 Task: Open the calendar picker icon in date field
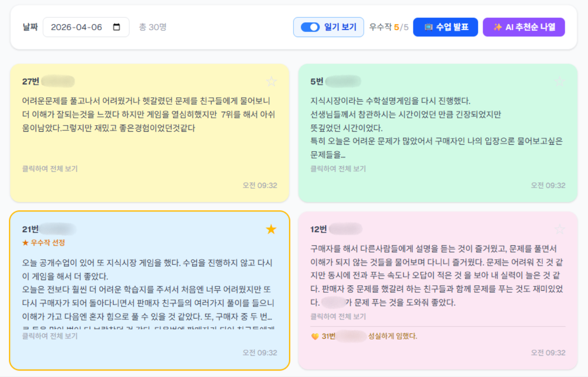[117, 27]
